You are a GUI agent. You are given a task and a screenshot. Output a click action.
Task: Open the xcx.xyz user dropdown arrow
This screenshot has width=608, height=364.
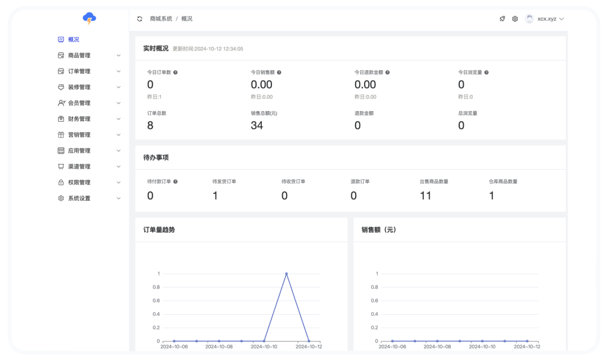pyautogui.click(x=562, y=18)
